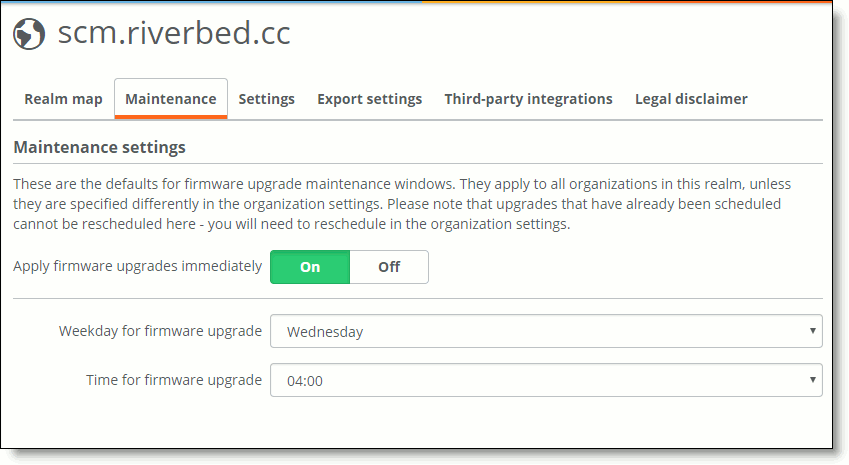Open the Weekday for firmware upgrade dropdown
Viewport: 849px width, 465px height.
546,331
